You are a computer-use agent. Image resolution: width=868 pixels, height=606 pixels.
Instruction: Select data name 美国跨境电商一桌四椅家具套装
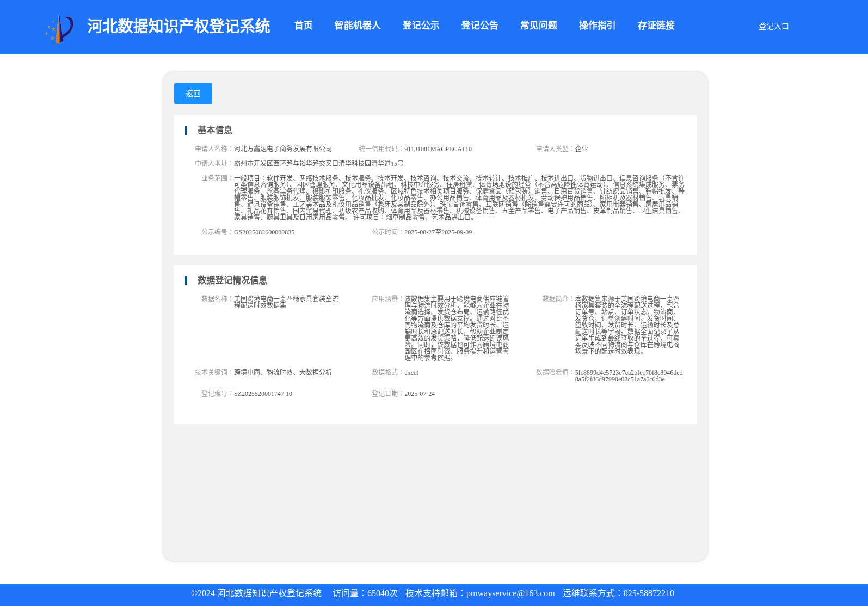(286, 302)
